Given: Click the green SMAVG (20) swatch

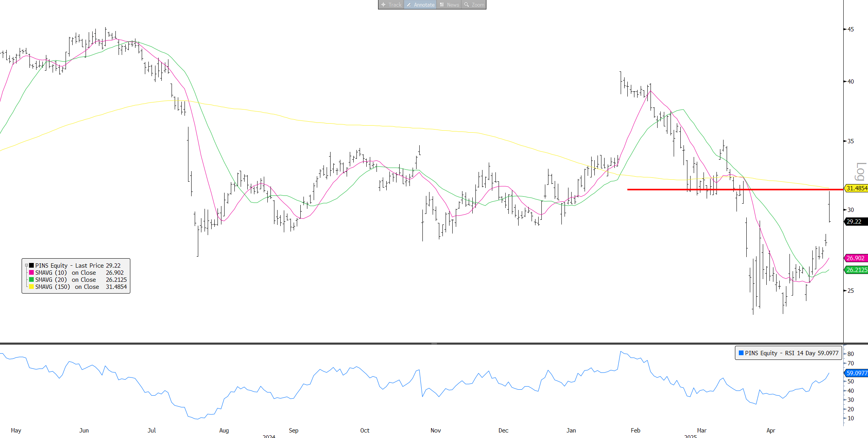Looking at the screenshot, I should tap(31, 279).
